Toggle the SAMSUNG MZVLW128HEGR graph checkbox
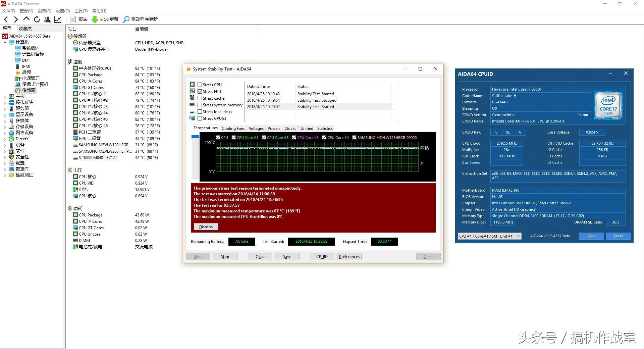 (x=355, y=138)
